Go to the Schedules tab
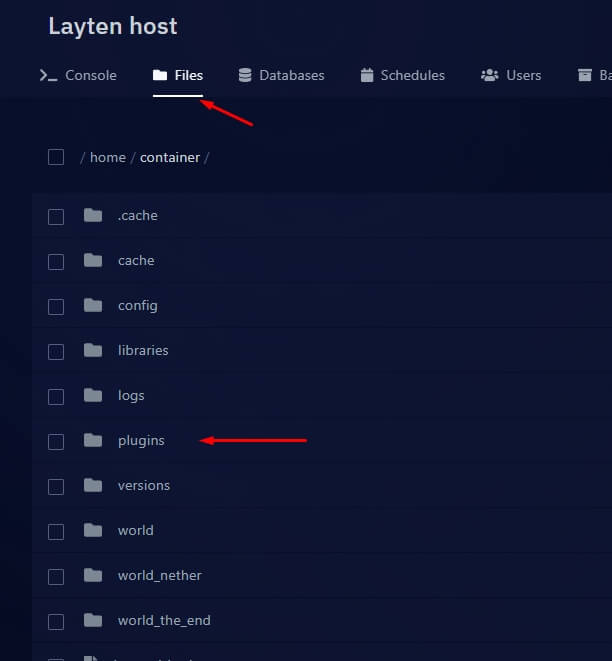Screen dimensions: 612x661 pos(402,75)
